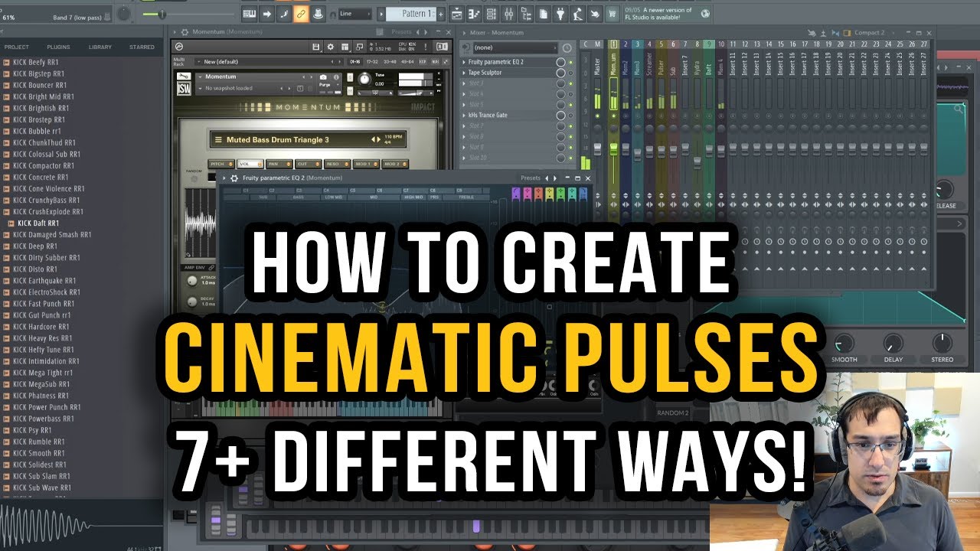980x551 pixels.
Task: Click the CUT button in Momentum
Action: [x=308, y=164]
